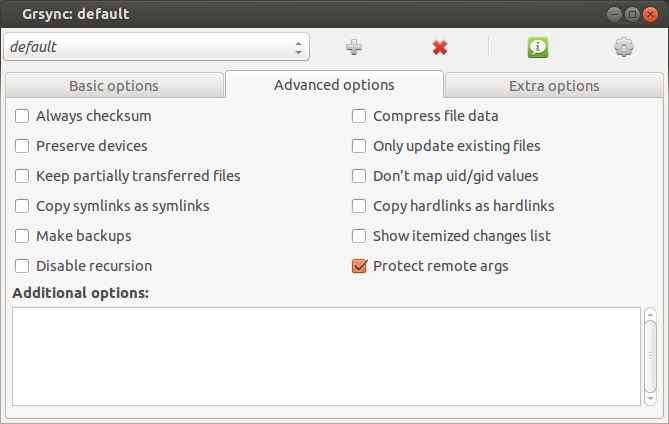Image resolution: width=669 pixels, height=424 pixels.
Task: Click the green simulation info icon
Action: click(538, 47)
